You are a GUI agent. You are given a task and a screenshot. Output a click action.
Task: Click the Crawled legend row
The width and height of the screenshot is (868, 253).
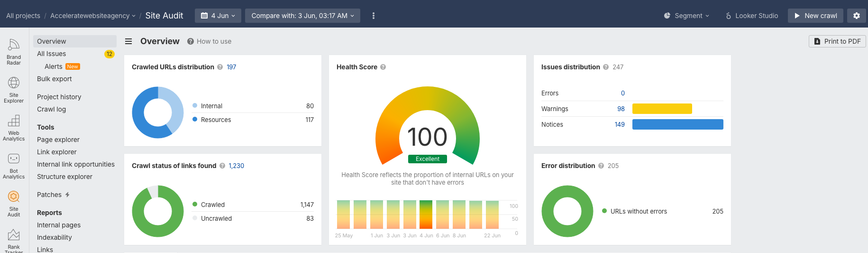point(253,205)
